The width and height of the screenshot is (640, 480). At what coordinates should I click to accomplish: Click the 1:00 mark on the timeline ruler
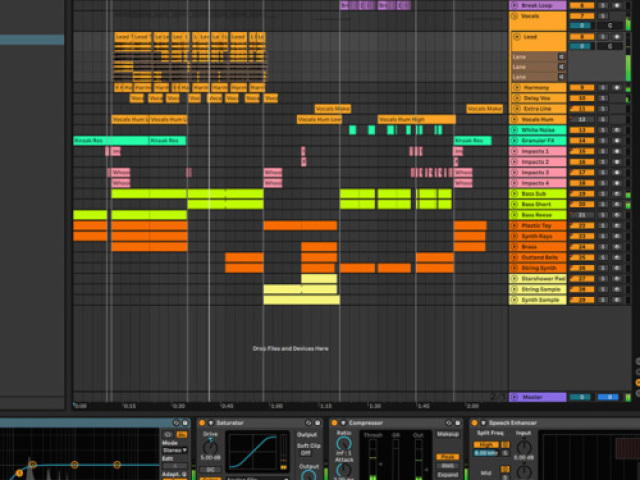coord(277,406)
